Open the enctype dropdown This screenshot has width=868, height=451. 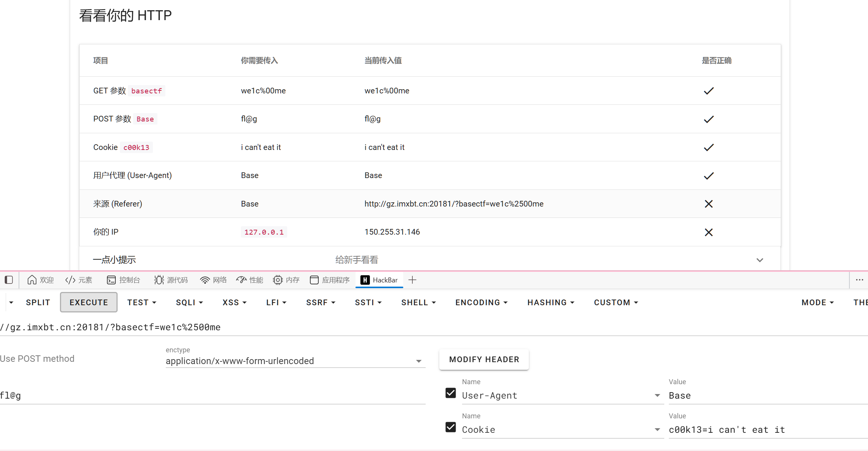click(x=295, y=361)
